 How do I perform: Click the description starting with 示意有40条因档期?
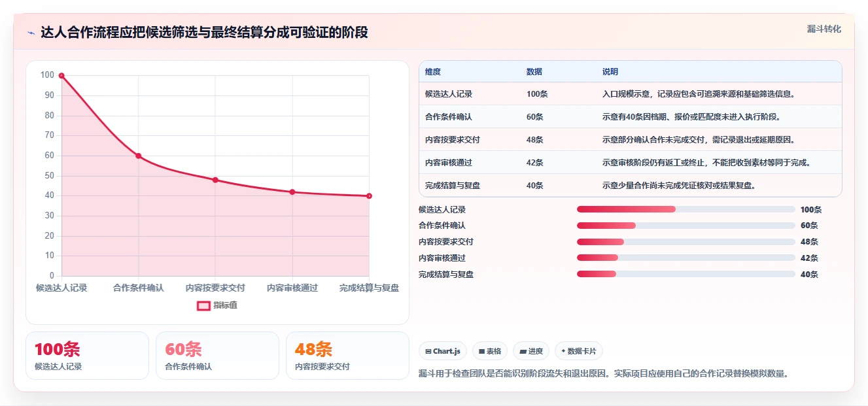click(x=691, y=117)
